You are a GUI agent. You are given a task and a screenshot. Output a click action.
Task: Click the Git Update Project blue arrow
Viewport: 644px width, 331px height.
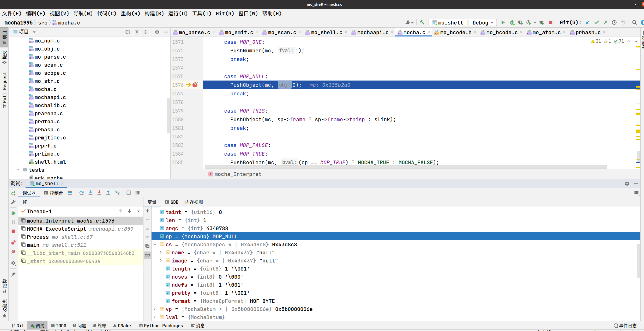[588, 23]
